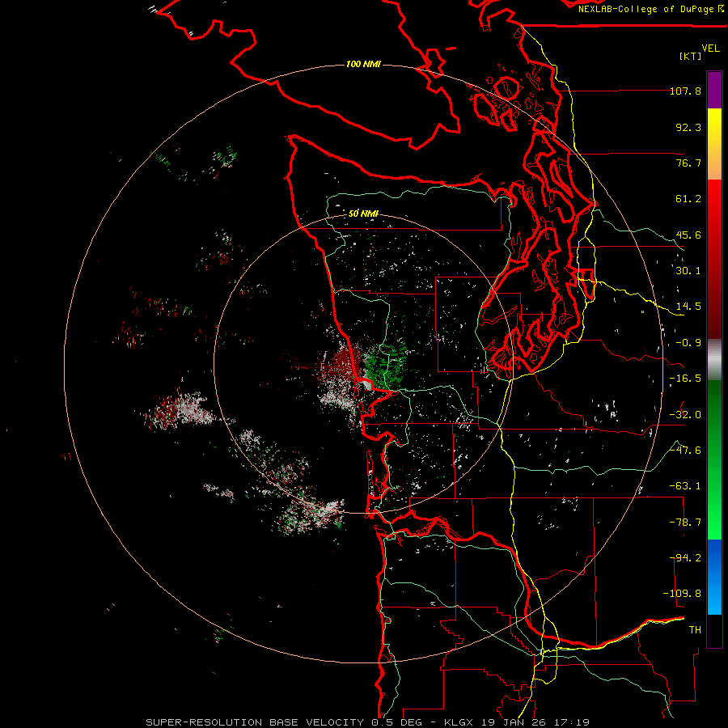Click the -47.6 legend value
Image resolution: width=728 pixels, height=728 pixels.
[685, 451]
